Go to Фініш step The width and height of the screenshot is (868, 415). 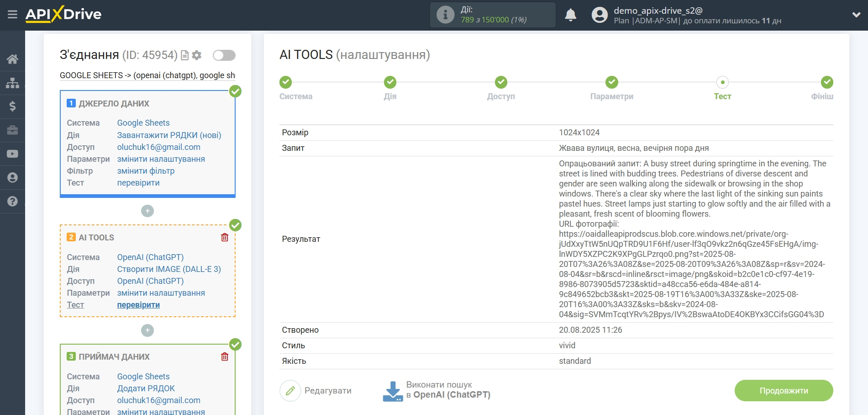tap(827, 82)
